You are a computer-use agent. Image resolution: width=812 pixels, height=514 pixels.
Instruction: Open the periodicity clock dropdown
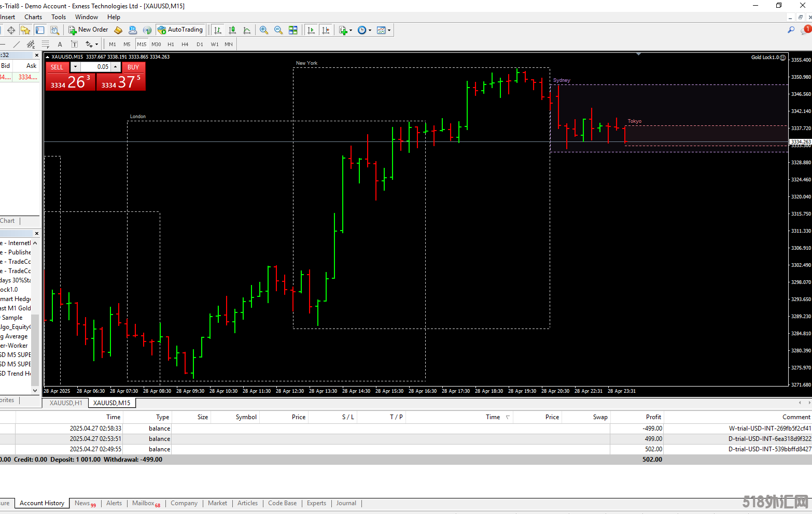click(365, 30)
